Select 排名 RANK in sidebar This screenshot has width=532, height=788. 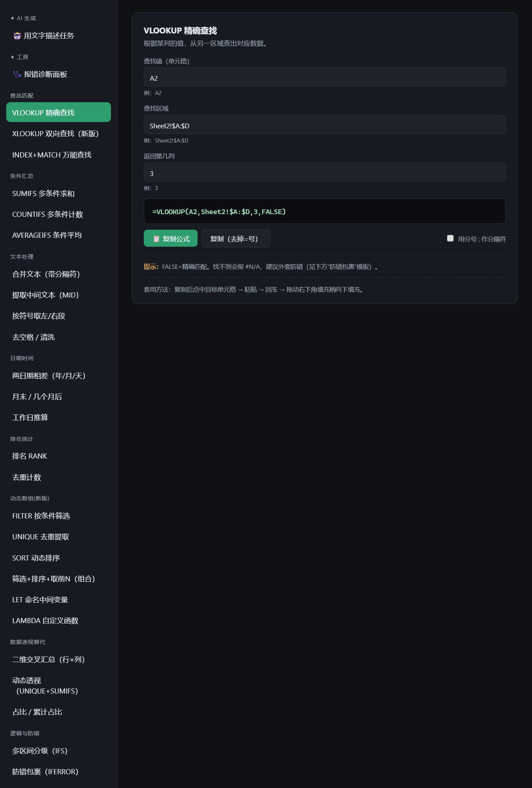[x=59, y=456]
